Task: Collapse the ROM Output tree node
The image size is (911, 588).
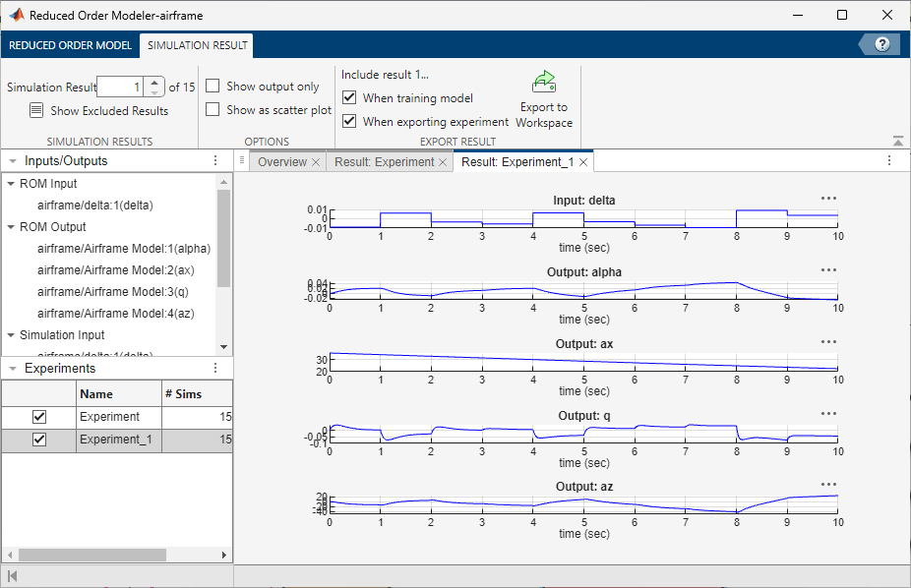Action: (x=9, y=226)
